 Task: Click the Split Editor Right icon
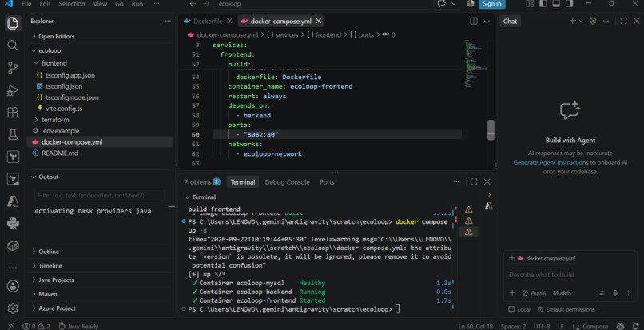point(474,21)
